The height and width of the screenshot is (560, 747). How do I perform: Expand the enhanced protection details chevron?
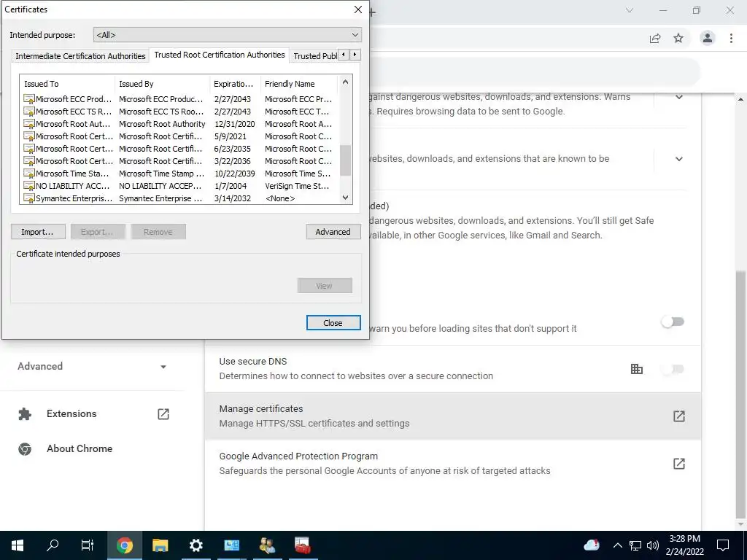coord(679,97)
